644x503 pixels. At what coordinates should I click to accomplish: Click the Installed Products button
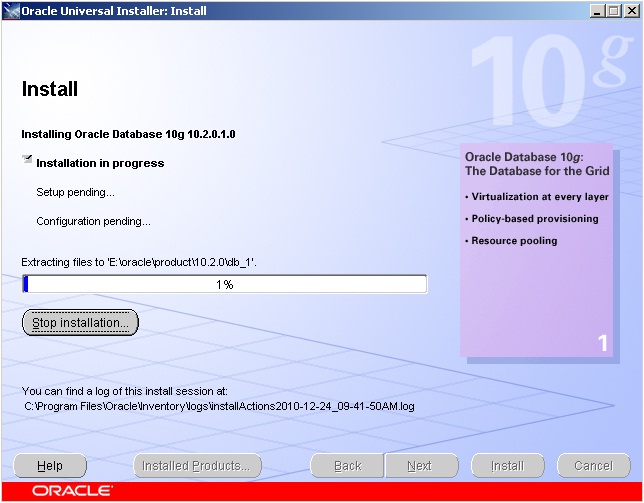pos(197,465)
